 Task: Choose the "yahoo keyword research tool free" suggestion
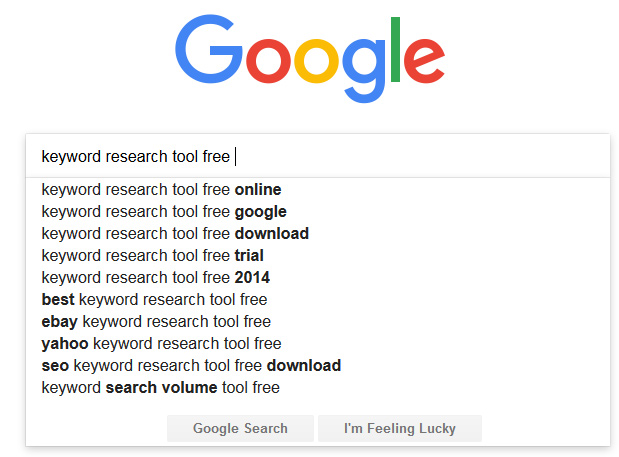pyautogui.click(x=161, y=344)
